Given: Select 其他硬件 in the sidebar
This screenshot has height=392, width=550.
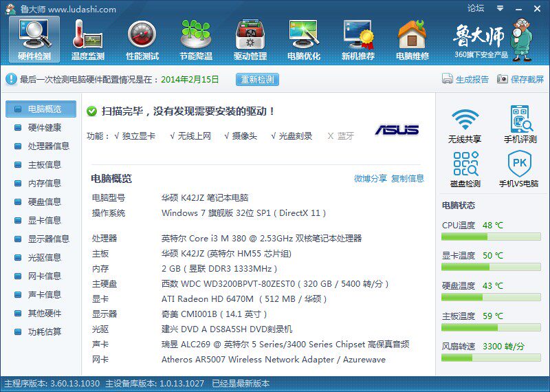Looking at the screenshot, I should 41,314.
